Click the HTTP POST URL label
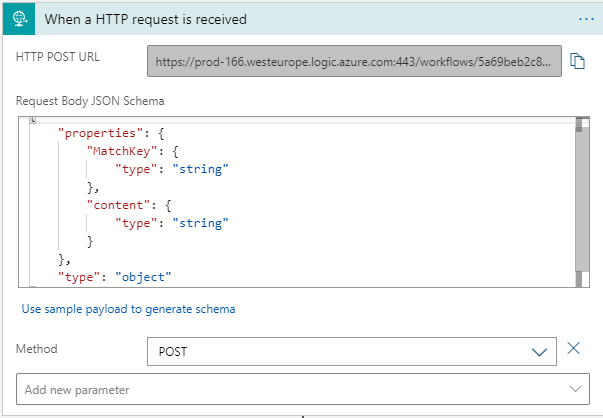The image size is (603, 418). (x=58, y=57)
